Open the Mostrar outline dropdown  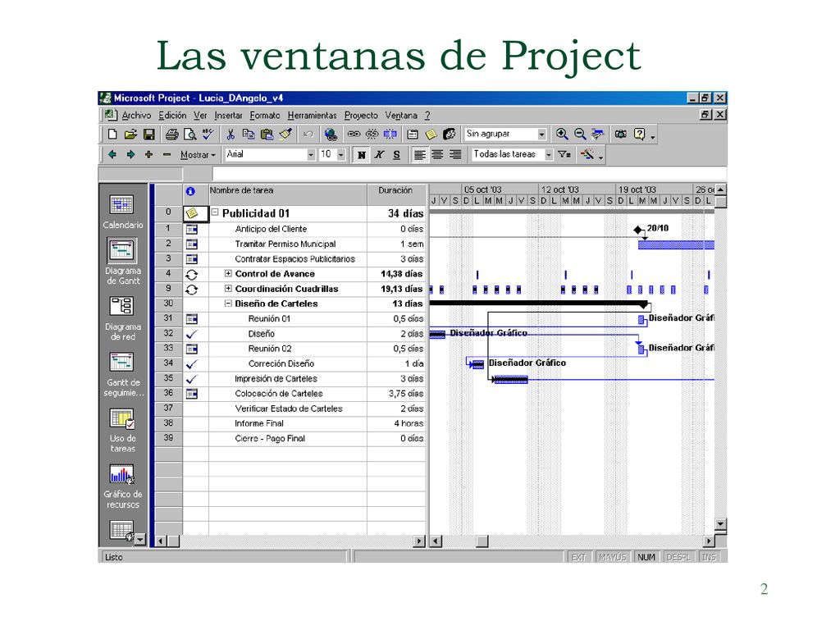click(198, 155)
